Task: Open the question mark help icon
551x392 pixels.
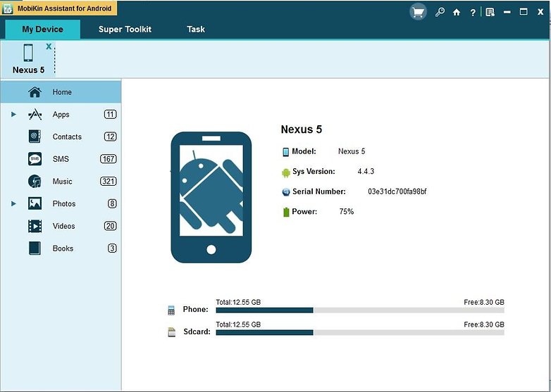Action: point(473,12)
